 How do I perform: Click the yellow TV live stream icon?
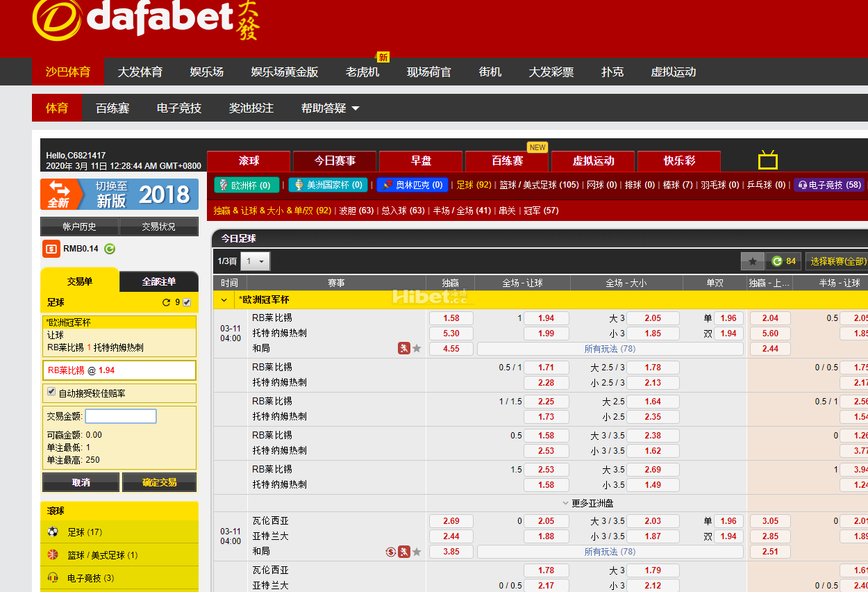coord(768,161)
